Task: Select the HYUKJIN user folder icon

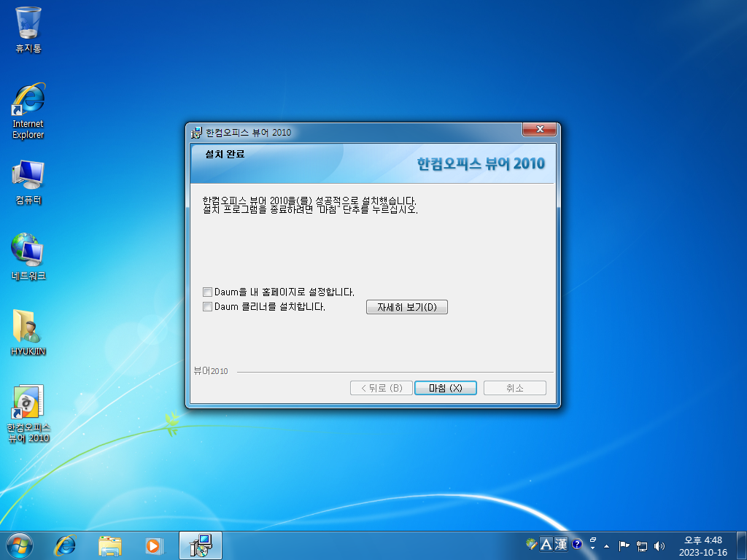Action: coord(28,332)
